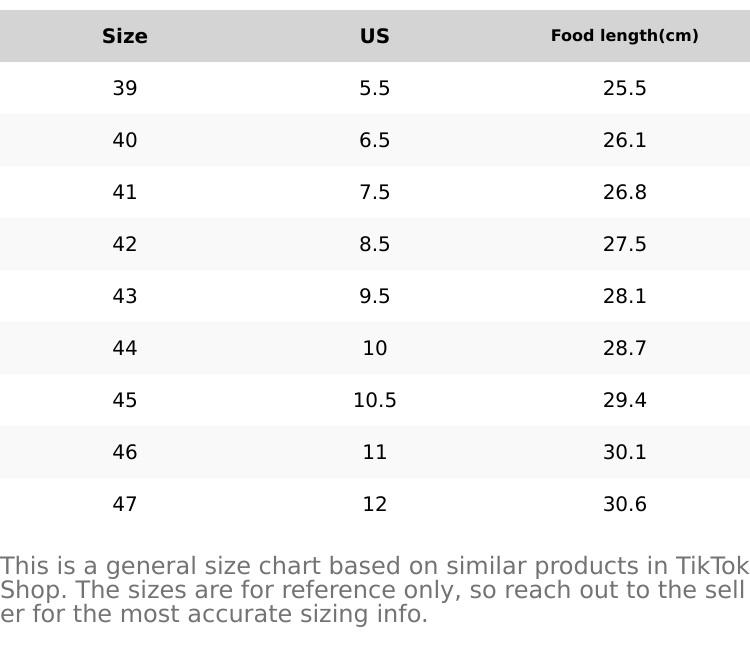Click the 25.5 cm foot length value
750x650 pixels.
(x=624, y=88)
